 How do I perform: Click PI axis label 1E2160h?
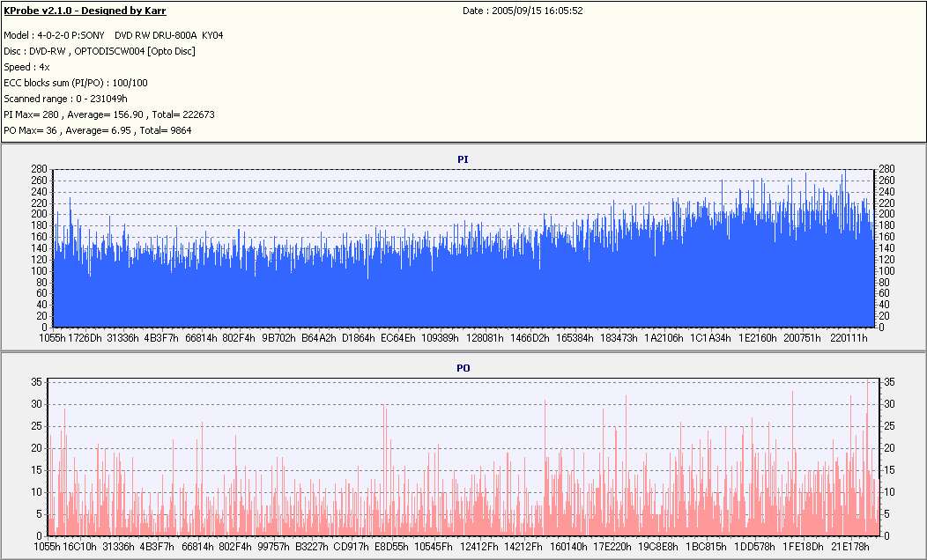click(757, 338)
